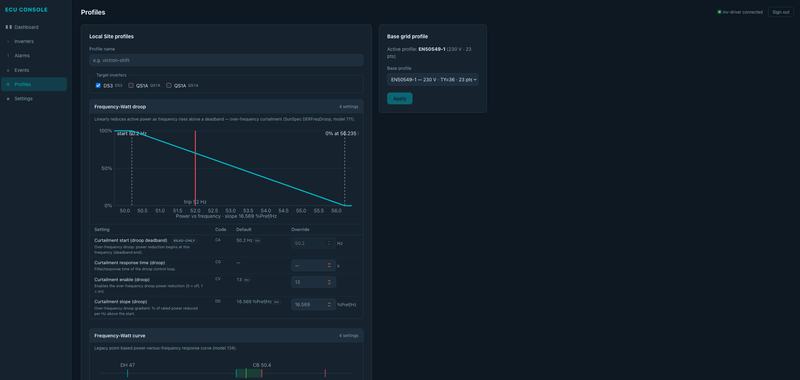Check the QS1A checkbox next to DS3
Viewport: 800px width, 380px height.
(x=131, y=86)
